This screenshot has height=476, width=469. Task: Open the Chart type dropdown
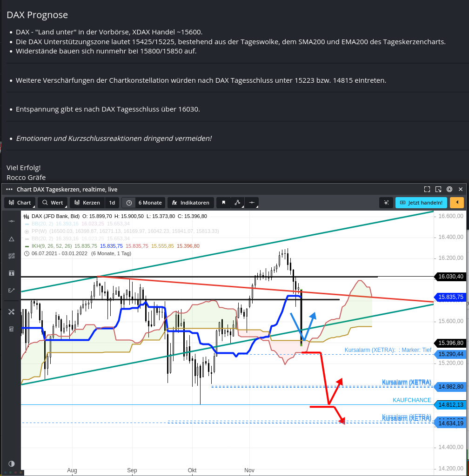click(x=20, y=203)
